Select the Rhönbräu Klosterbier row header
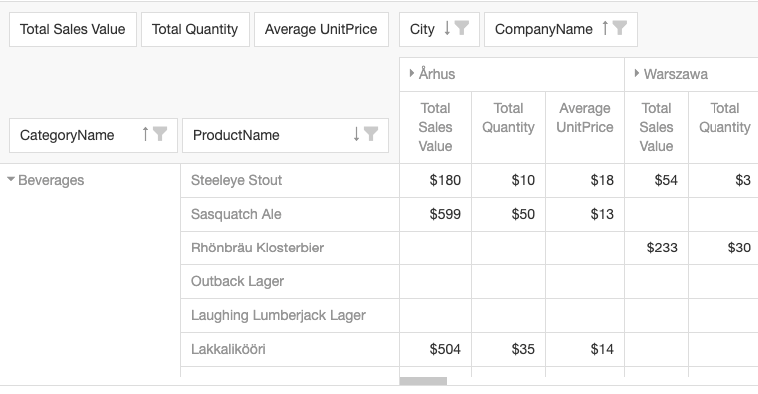The image size is (758, 394). pyautogui.click(x=290, y=248)
